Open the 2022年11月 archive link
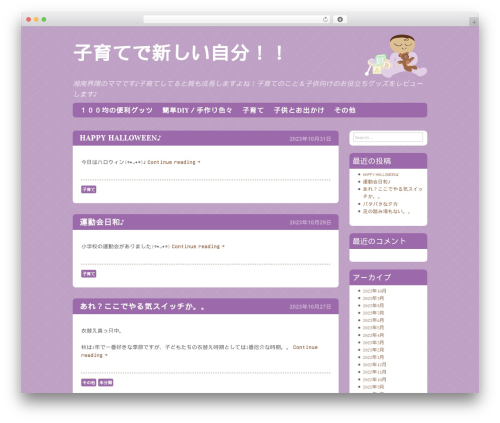The width and height of the screenshot is (500, 423). tap(374, 372)
